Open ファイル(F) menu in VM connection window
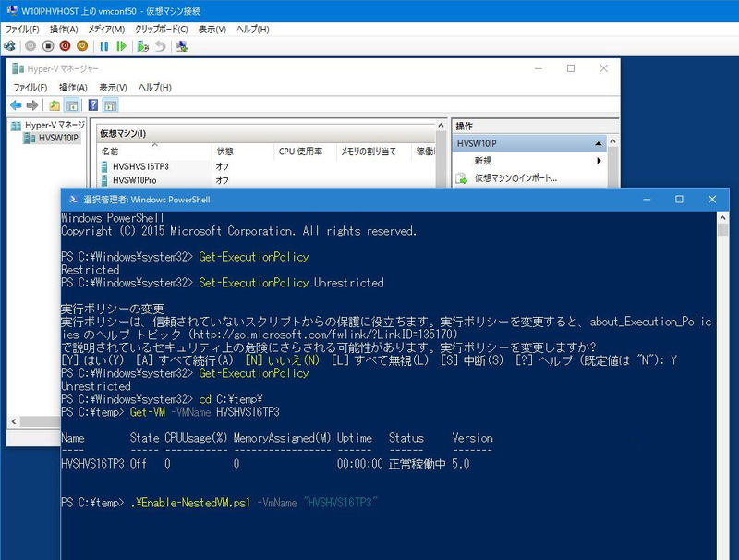Screen dimensions: 739x560 tap(22, 30)
